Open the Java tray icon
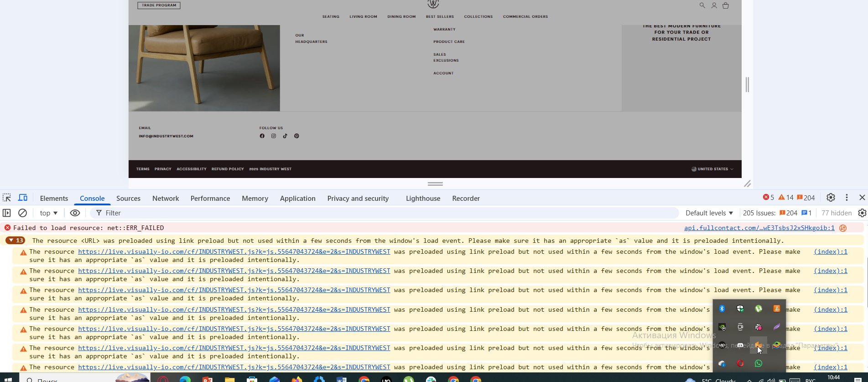Screen dimensions: 868x382 (x=777, y=309)
